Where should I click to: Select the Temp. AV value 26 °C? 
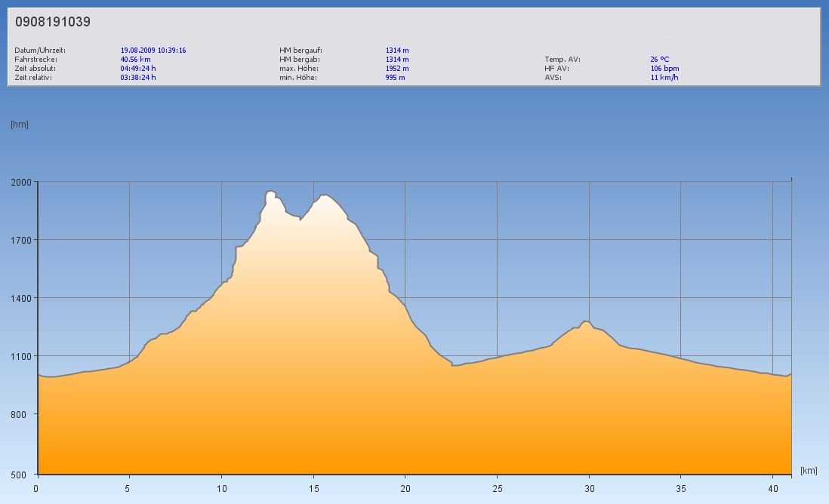click(659, 60)
